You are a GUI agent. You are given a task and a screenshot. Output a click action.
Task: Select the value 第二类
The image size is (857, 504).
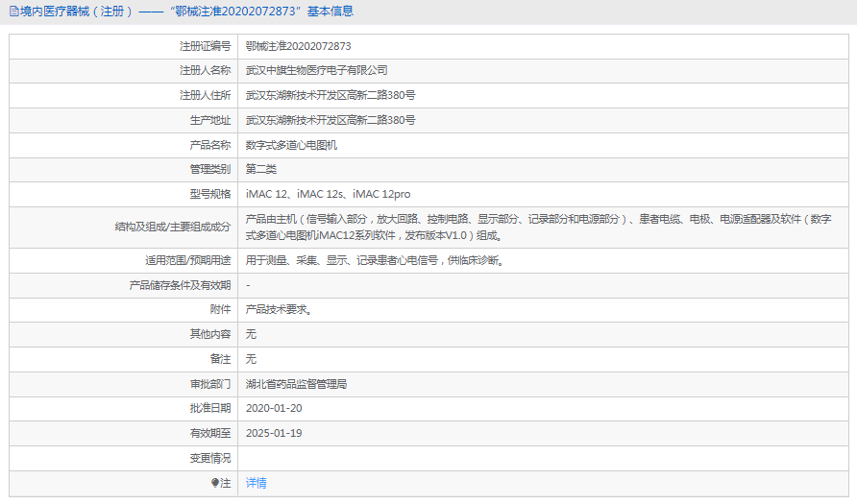[260, 169]
